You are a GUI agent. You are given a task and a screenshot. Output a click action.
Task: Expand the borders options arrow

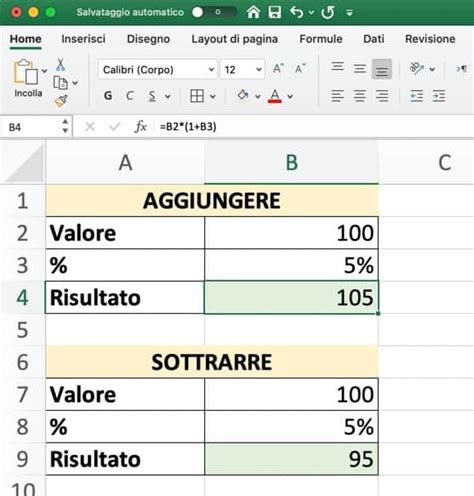coord(213,97)
